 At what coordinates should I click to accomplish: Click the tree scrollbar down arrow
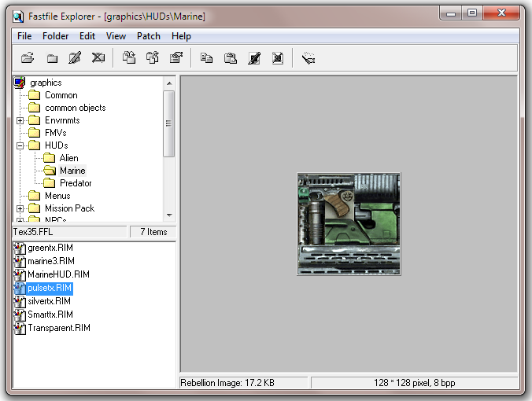coord(169,215)
